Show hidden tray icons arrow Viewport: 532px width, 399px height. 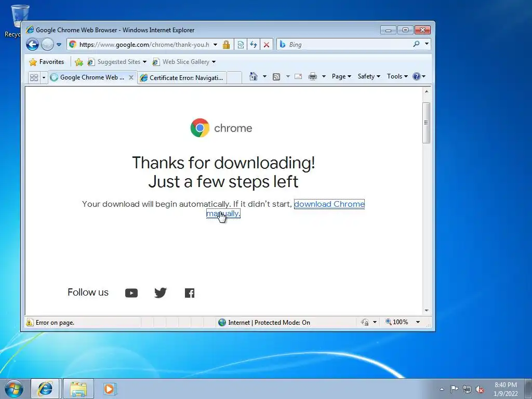click(x=442, y=389)
